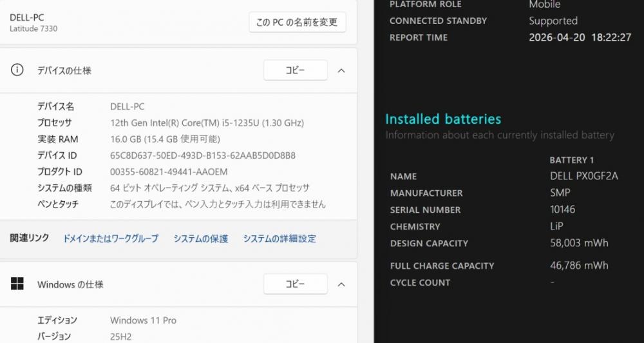The height and width of the screenshot is (343, 644).
Task: Click the Windows logo icon beside Windows の仕様
Action: [17, 284]
